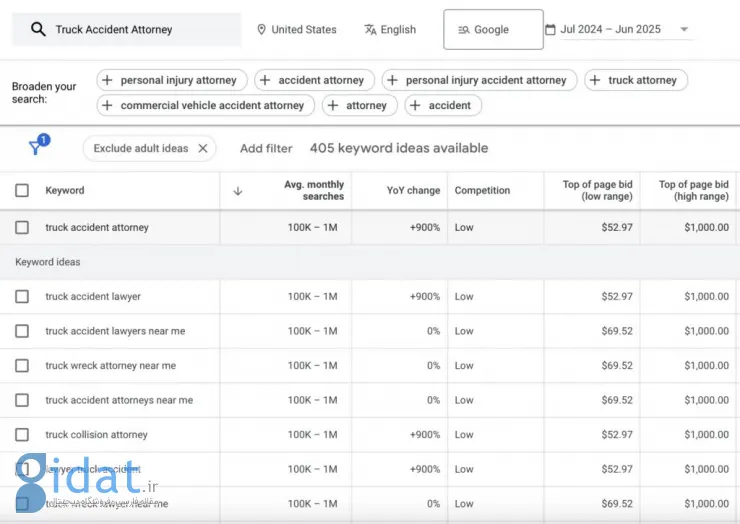Click Add filter
Image resolution: width=740 pixels, height=524 pixels.
click(x=266, y=148)
